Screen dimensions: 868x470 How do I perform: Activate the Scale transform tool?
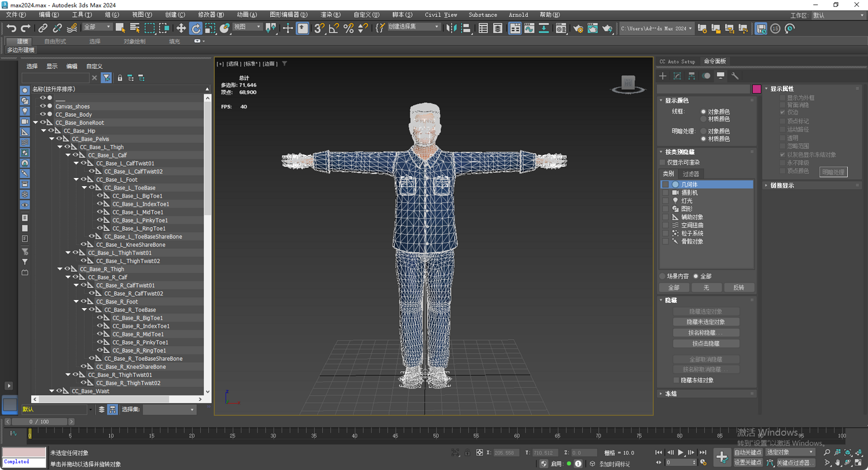[x=210, y=28]
